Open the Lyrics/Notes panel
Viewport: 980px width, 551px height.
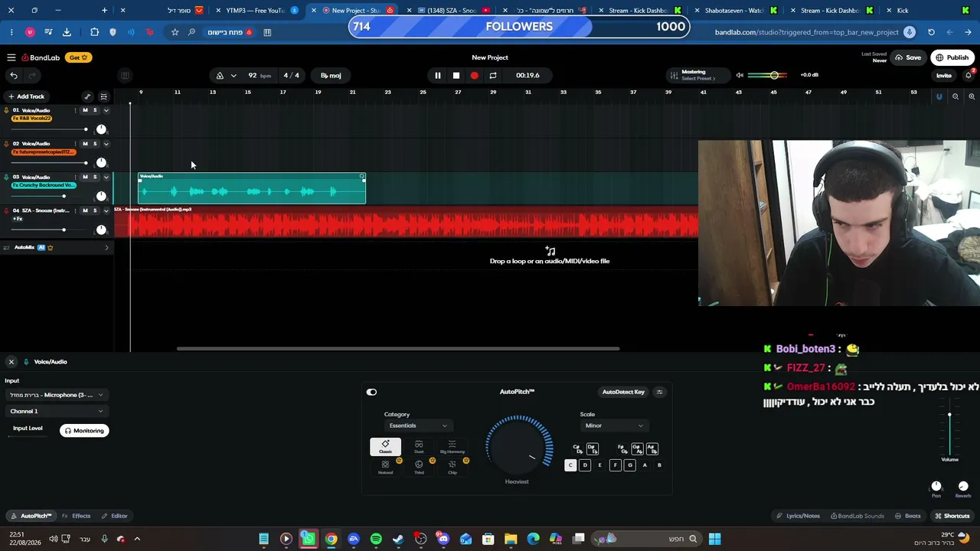(x=799, y=516)
